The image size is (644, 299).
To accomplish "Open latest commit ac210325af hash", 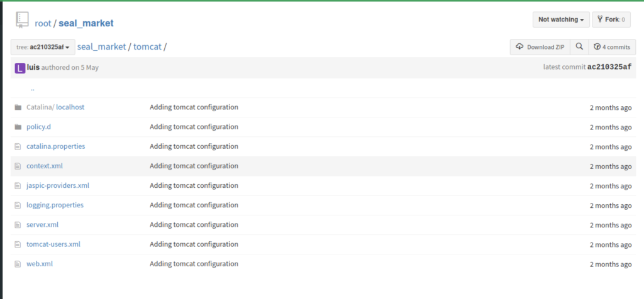I will point(609,67).
